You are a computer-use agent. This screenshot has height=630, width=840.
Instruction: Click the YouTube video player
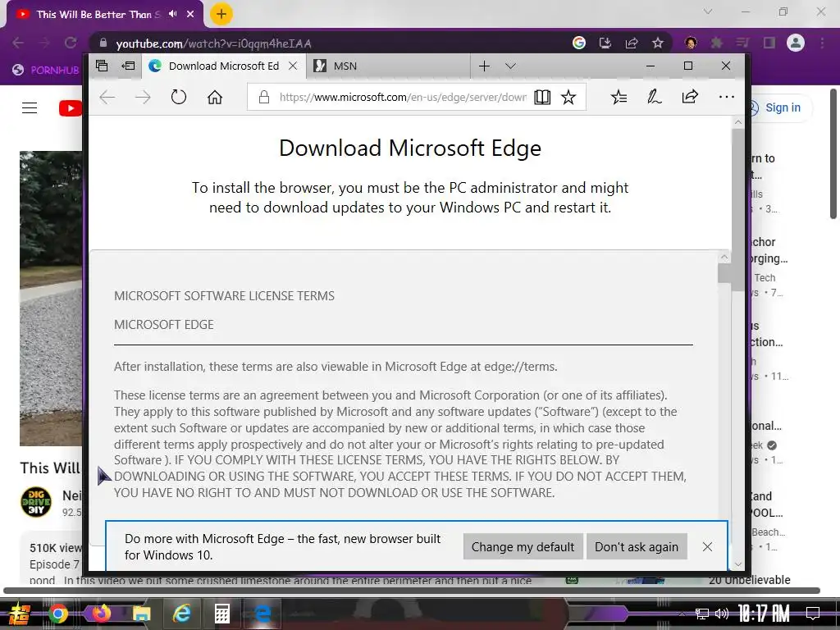(x=51, y=298)
